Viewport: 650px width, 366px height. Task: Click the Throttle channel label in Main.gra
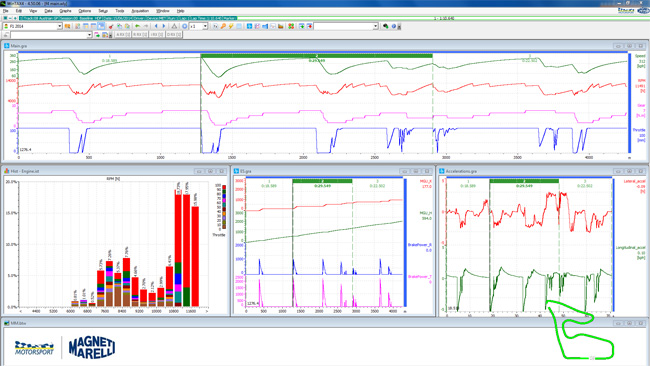pyautogui.click(x=639, y=130)
